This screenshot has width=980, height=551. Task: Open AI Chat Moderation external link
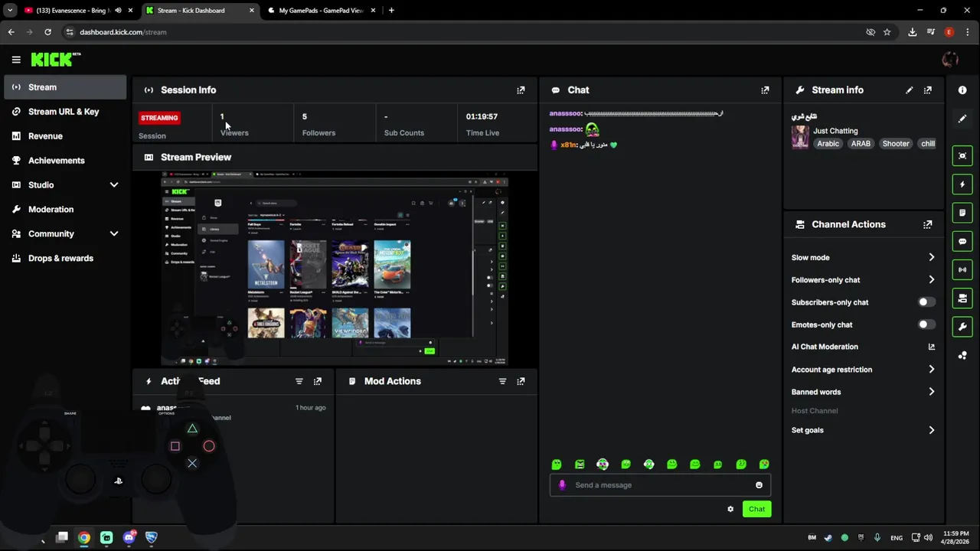tap(932, 347)
